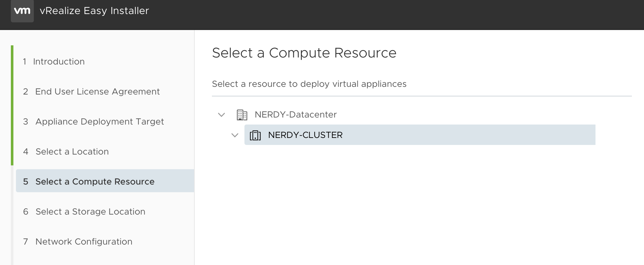This screenshot has width=644, height=265.
Task: Click step number 5 in the sidebar
Action: (x=26, y=181)
